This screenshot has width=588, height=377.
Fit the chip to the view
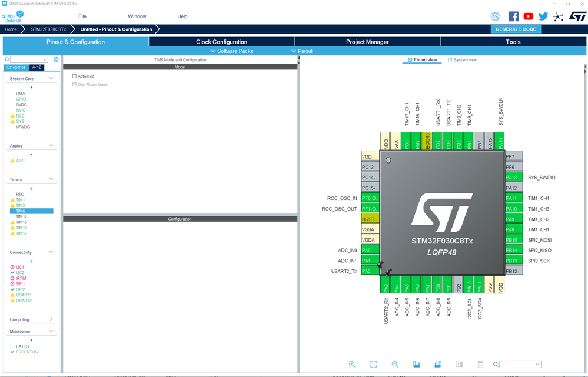[x=373, y=364]
